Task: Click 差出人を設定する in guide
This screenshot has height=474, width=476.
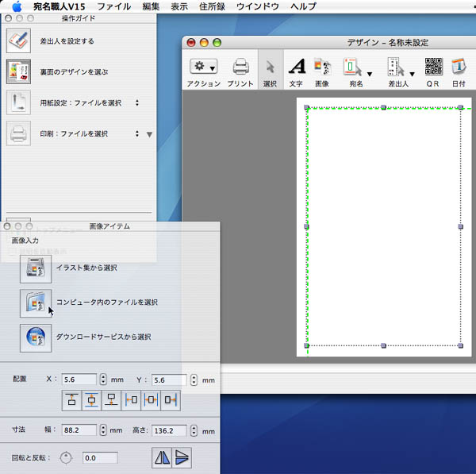Action: click(x=67, y=40)
